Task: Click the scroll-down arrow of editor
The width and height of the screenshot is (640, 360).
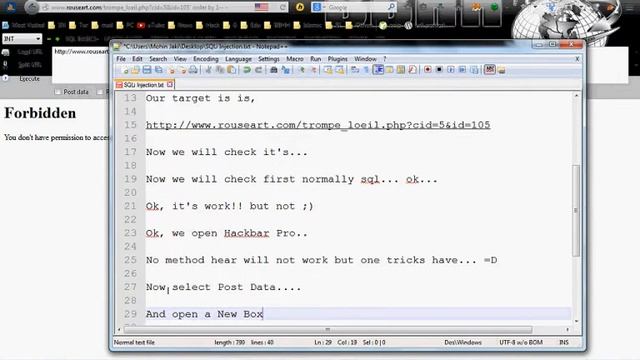Action: click(x=576, y=321)
